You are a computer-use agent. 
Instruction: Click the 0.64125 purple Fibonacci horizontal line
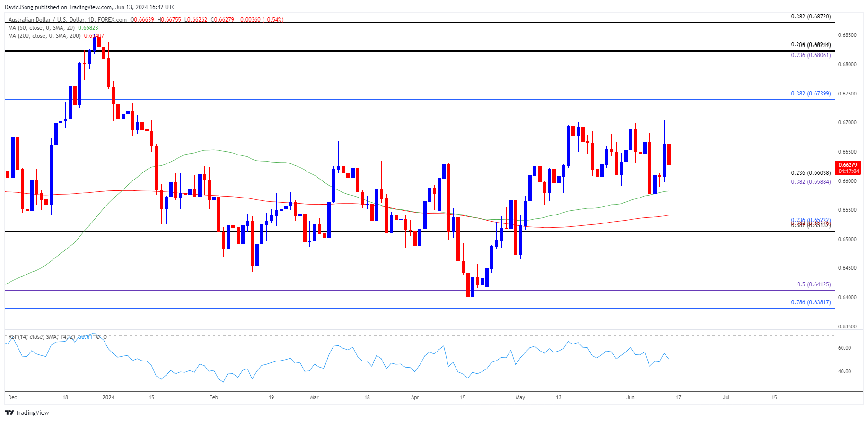tap(420, 291)
